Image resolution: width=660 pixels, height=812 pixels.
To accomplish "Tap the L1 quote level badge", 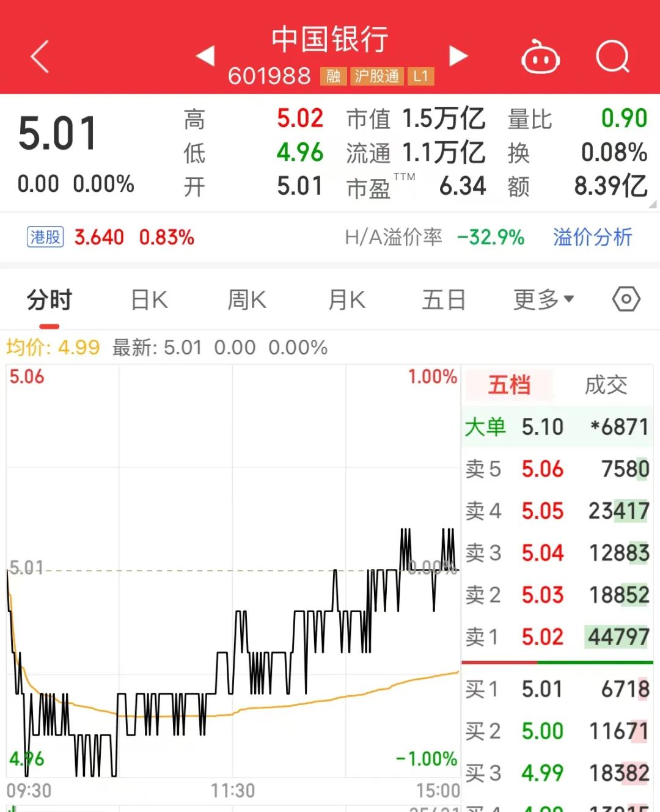I will pos(420,76).
